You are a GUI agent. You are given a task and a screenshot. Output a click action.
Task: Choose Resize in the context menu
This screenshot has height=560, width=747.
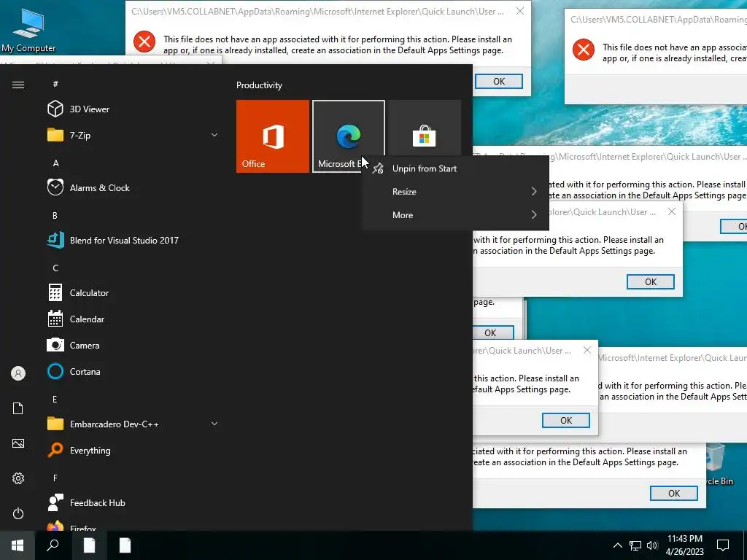(455, 192)
